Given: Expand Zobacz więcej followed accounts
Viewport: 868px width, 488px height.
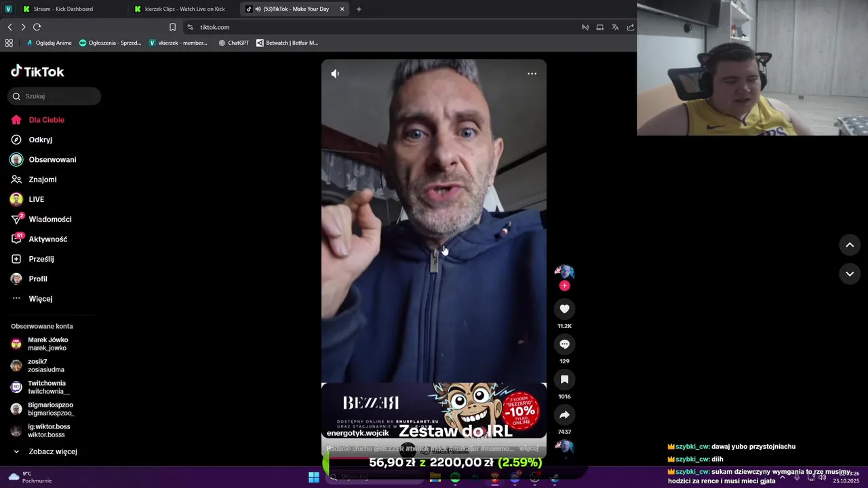Looking at the screenshot, I should coord(45,451).
